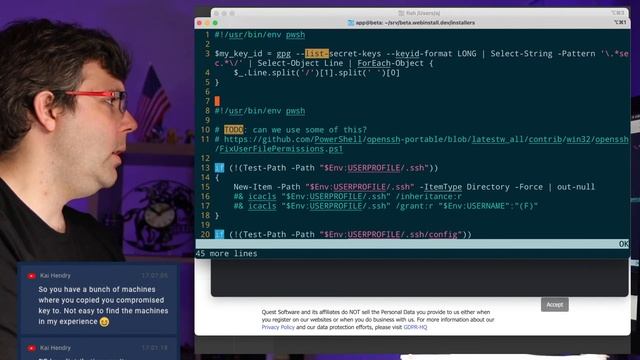Viewport: 640px width, 360px height.
Task: Click '$my_key_id' variable on line 3
Action: pyautogui.click(x=238, y=53)
